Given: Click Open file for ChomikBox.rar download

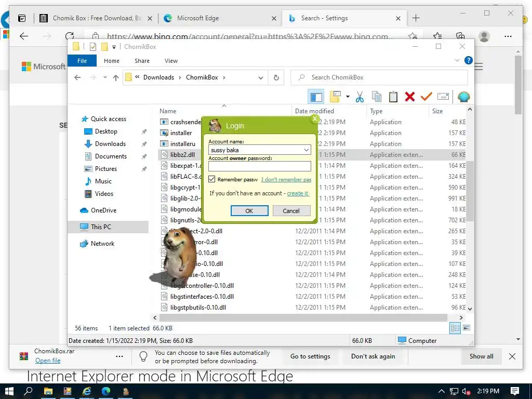Looking at the screenshot, I should [x=48, y=361].
